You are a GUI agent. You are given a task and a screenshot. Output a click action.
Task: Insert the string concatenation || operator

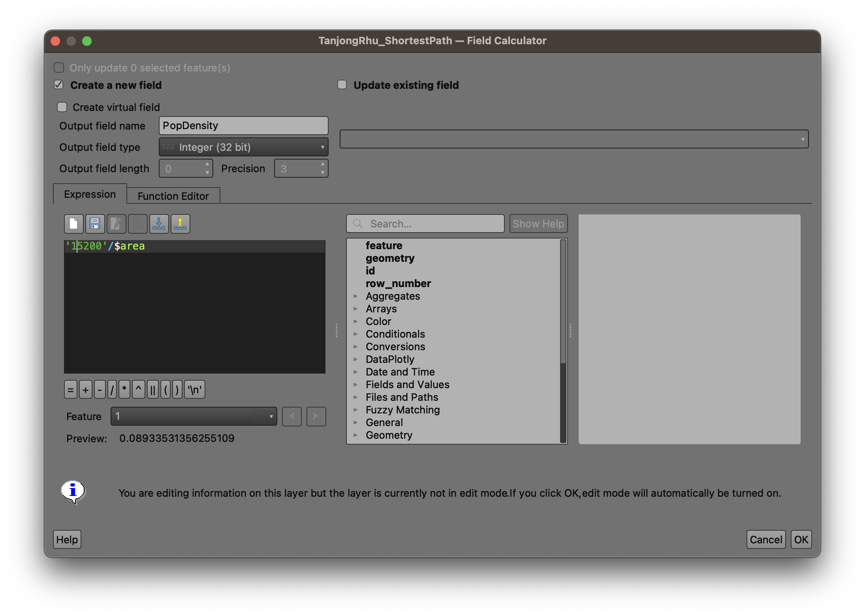point(152,390)
